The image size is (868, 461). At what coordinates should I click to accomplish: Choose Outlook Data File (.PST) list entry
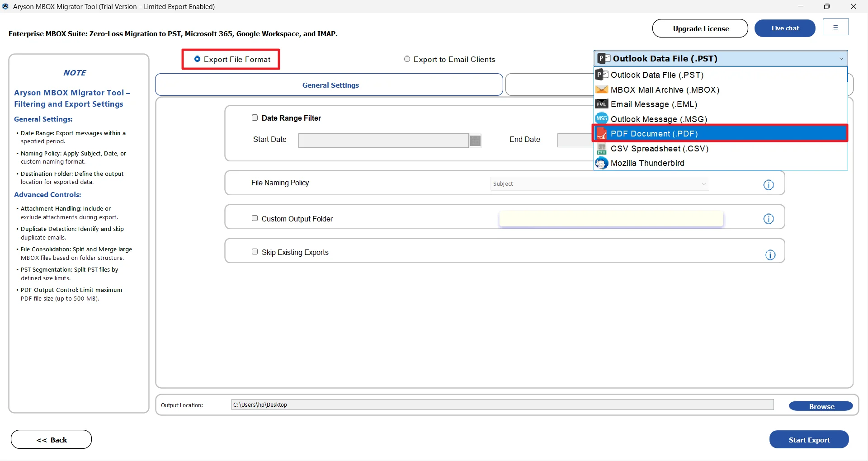(720, 75)
